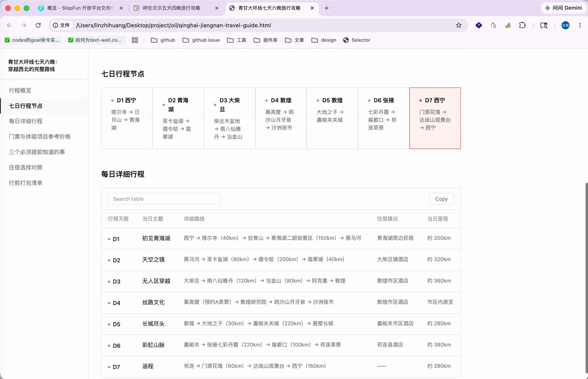The width and height of the screenshot is (588, 379).
Task: Click the 行程天数 column header
Action: click(x=118, y=219)
